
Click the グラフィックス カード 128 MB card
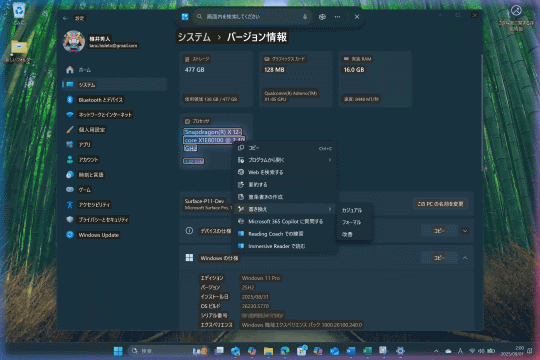click(295, 79)
